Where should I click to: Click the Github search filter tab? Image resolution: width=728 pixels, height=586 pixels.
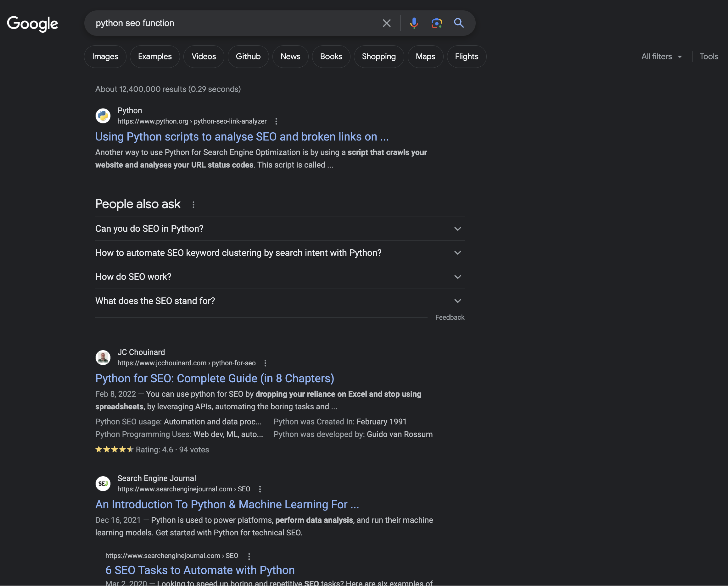point(248,56)
